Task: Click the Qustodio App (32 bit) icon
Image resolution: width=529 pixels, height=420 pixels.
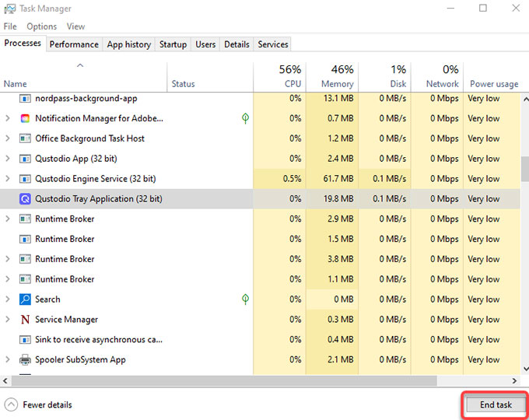Action: [x=25, y=159]
